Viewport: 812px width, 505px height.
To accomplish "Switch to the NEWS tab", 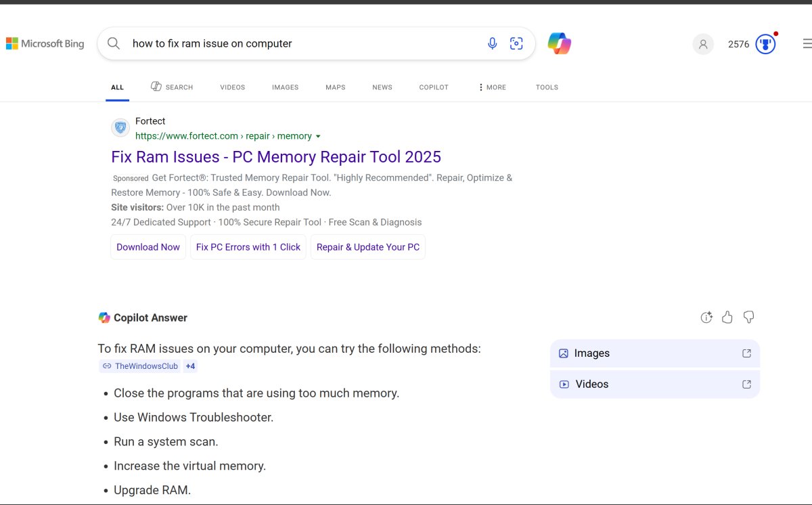I will pyautogui.click(x=382, y=87).
